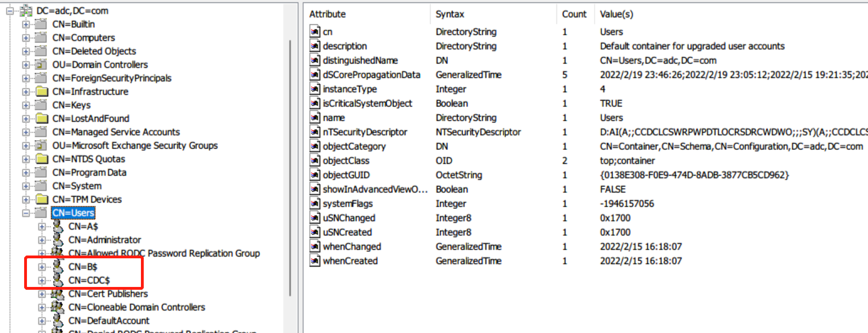Select CN=Cloneable Domain Controllers in tree
This screenshot has height=333, width=868.
(136, 307)
